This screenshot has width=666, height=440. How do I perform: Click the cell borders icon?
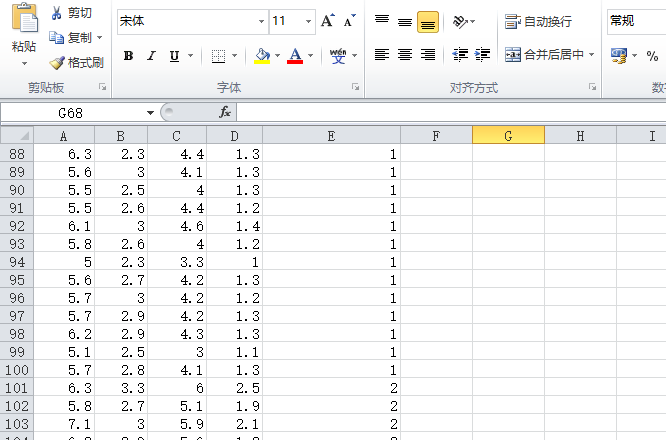pos(218,56)
